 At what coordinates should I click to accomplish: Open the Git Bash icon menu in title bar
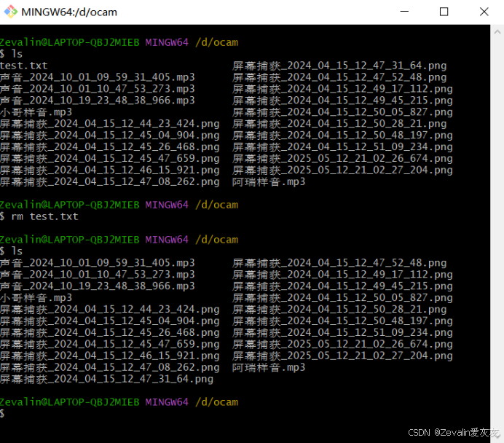point(11,12)
